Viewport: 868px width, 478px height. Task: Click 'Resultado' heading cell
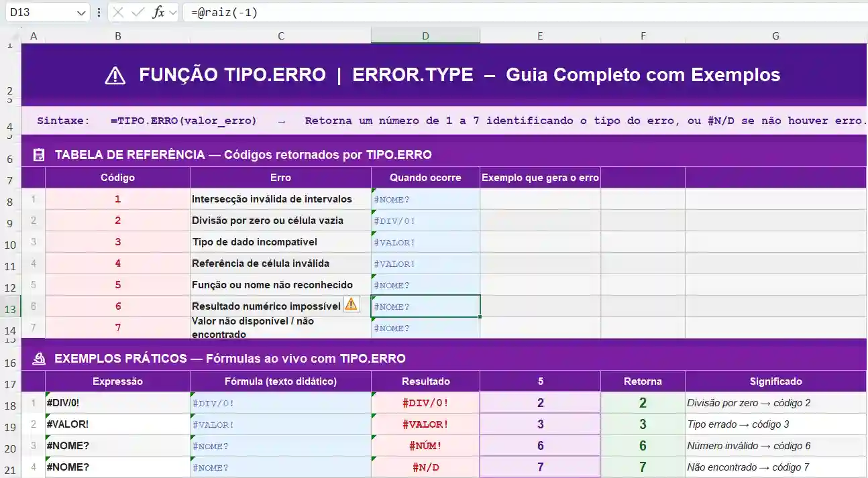[x=425, y=381]
